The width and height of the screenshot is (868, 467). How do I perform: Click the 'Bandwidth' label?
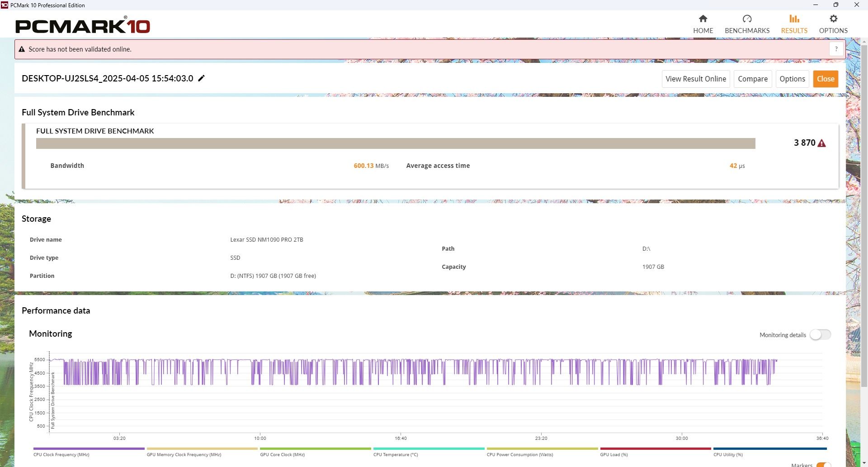(x=67, y=166)
